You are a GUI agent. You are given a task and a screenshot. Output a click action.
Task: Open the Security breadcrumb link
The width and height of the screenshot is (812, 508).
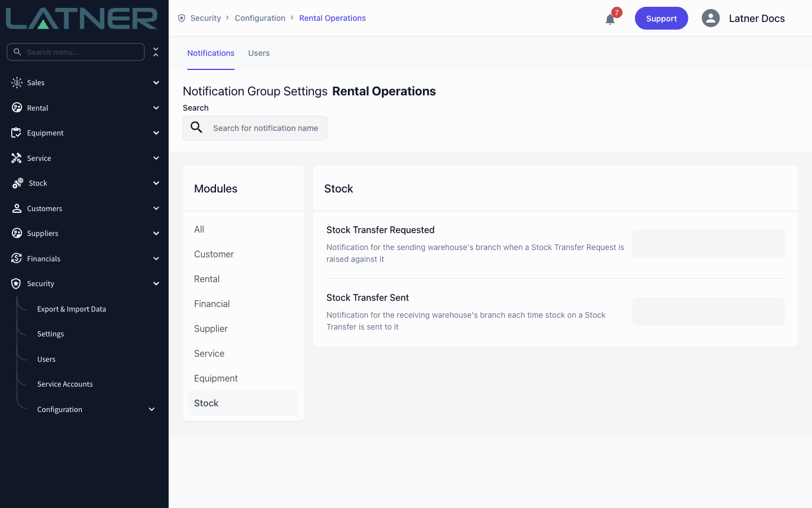tap(206, 18)
